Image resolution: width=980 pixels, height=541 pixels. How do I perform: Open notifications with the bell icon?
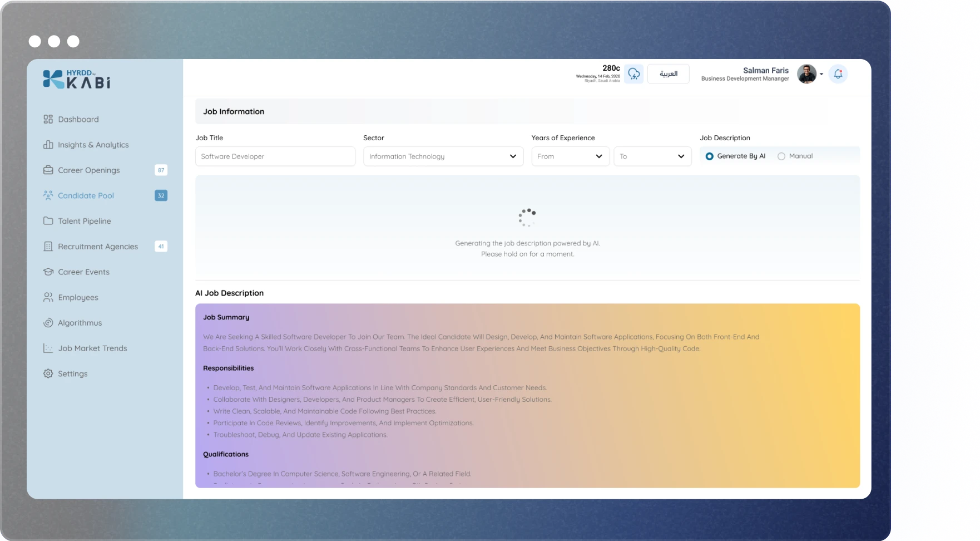pos(838,74)
